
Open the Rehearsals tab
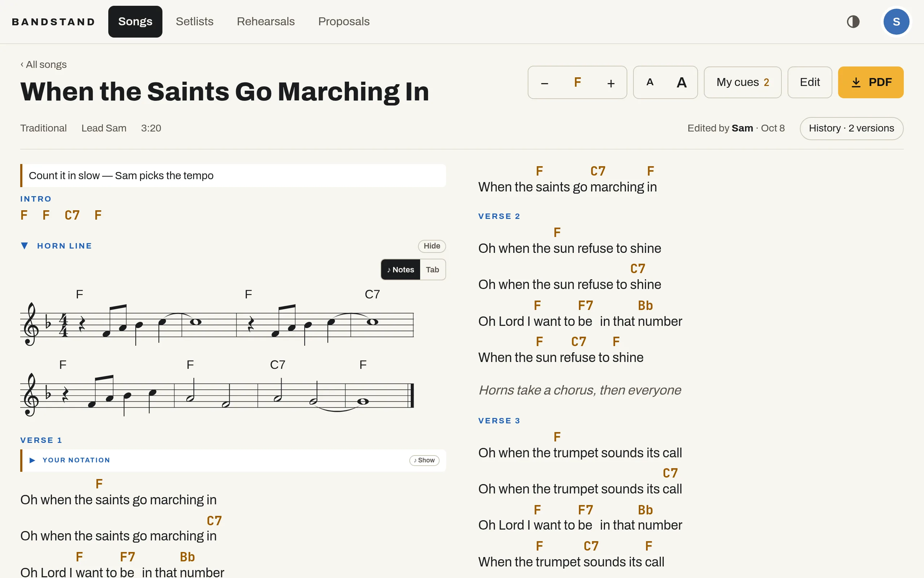[x=265, y=21]
